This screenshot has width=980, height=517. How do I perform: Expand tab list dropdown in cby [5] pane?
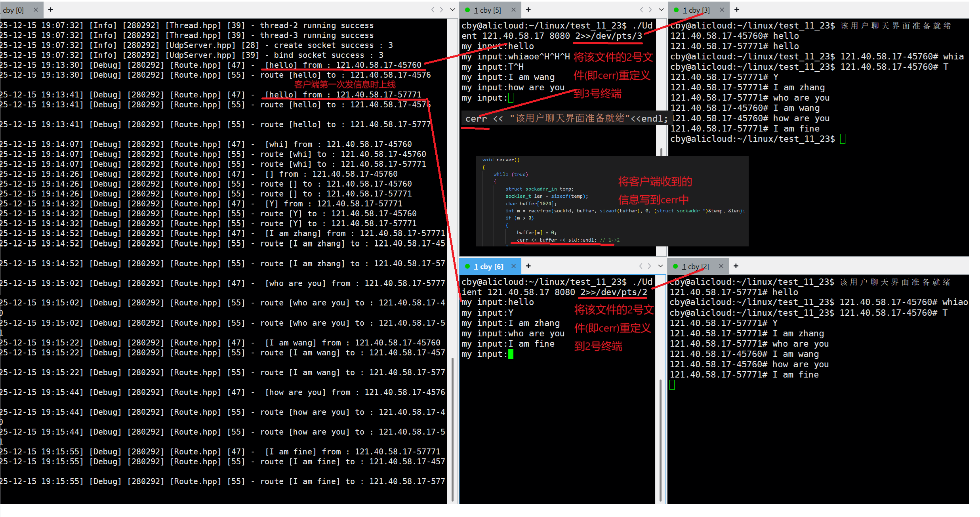(661, 10)
